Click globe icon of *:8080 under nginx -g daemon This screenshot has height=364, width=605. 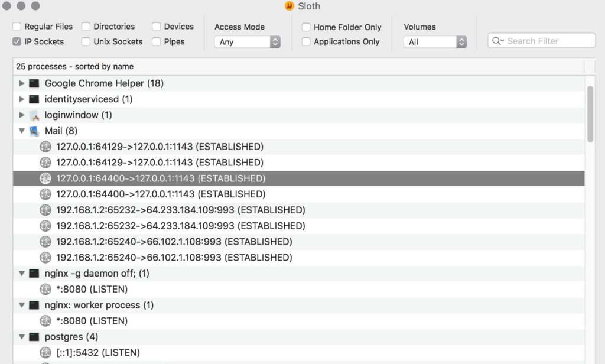coord(45,289)
